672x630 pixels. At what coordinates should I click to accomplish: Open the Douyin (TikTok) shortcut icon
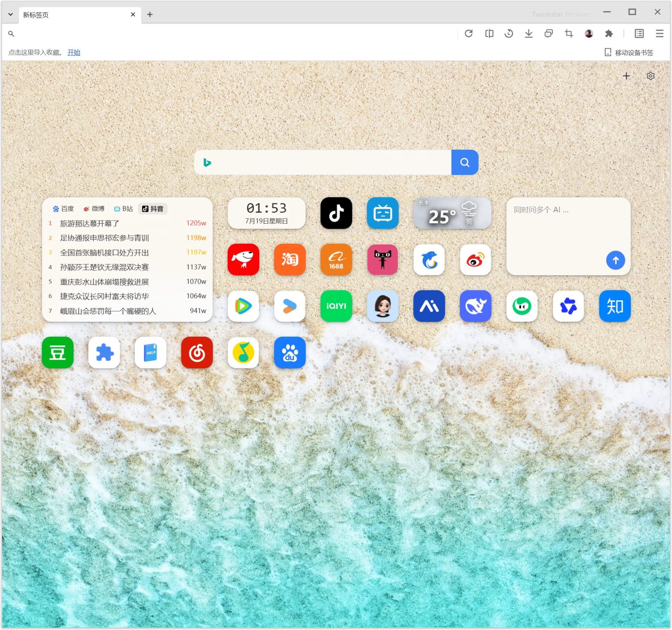(336, 213)
